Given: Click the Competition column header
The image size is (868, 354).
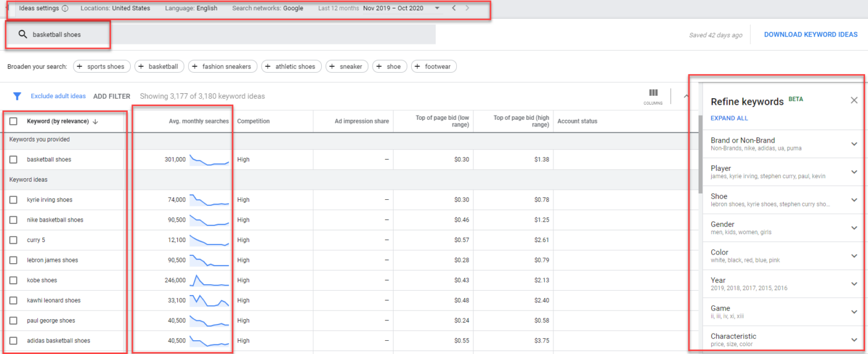Looking at the screenshot, I should tap(253, 122).
